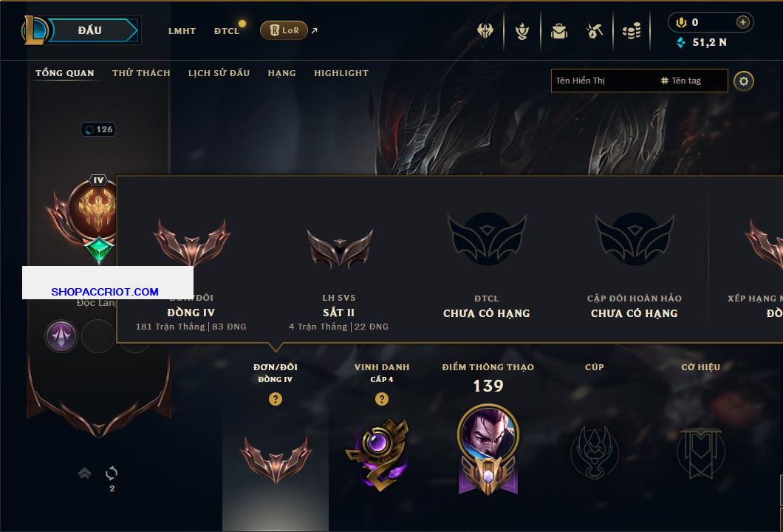The height and width of the screenshot is (532, 783).
Task: Open profile settings gear icon
Action: [x=744, y=81]
